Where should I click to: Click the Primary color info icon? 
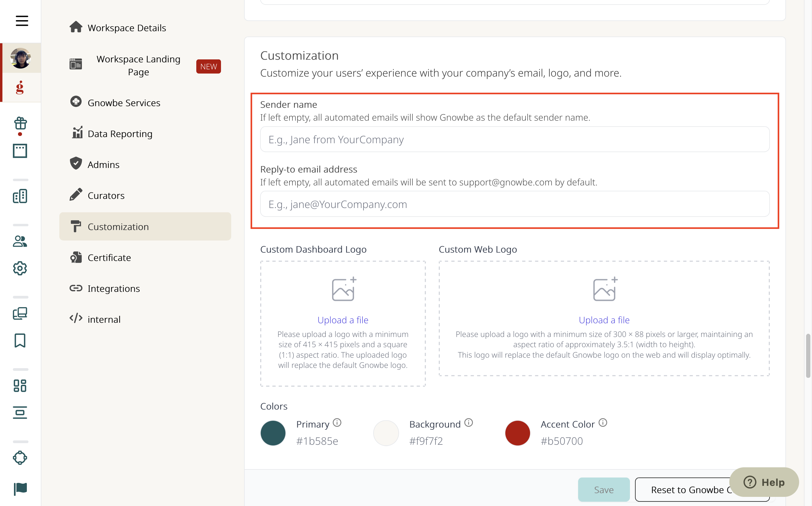[x=337, y=423]
